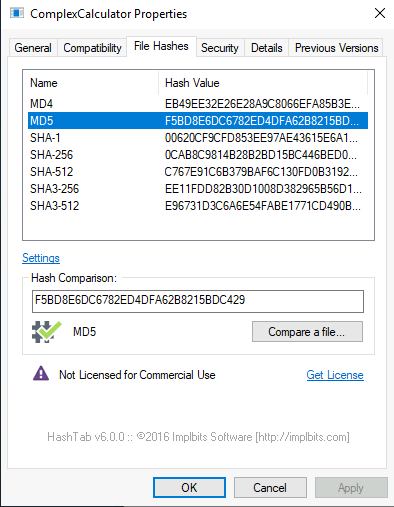
Task: Click the MD5 match result label
Action: tap(84, 332)
